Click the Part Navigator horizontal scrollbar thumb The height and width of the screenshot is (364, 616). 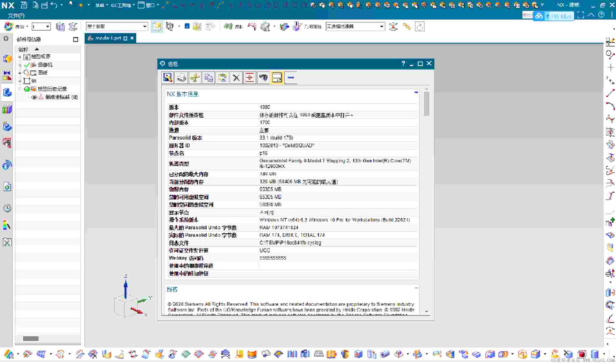(x=31, y=339)
